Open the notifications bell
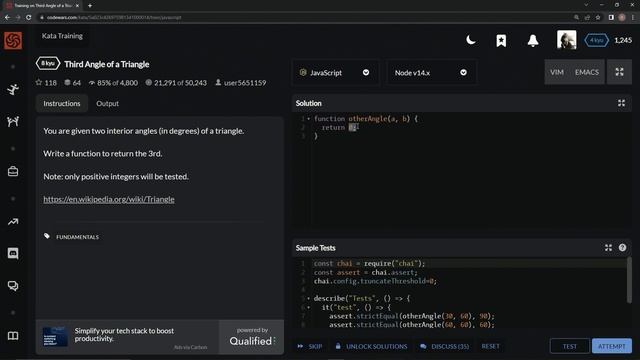This screenshot has height=360, width=640. (x=533, y=40)
